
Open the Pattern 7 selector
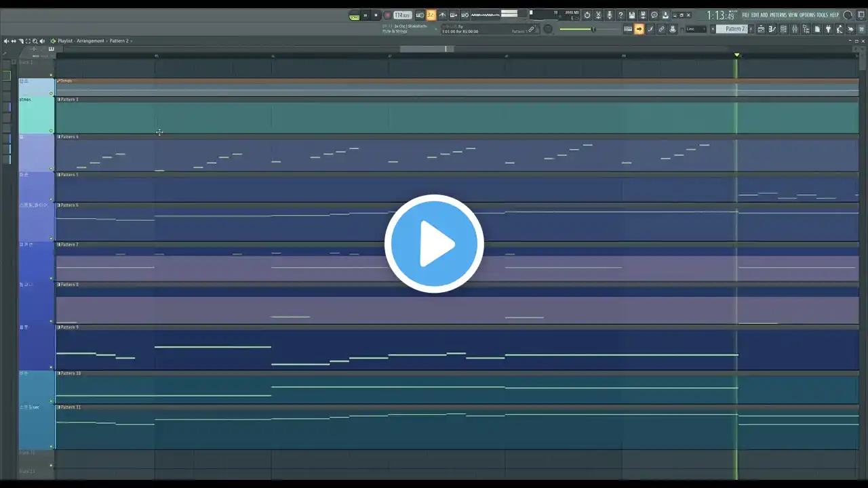coord(732,28)
